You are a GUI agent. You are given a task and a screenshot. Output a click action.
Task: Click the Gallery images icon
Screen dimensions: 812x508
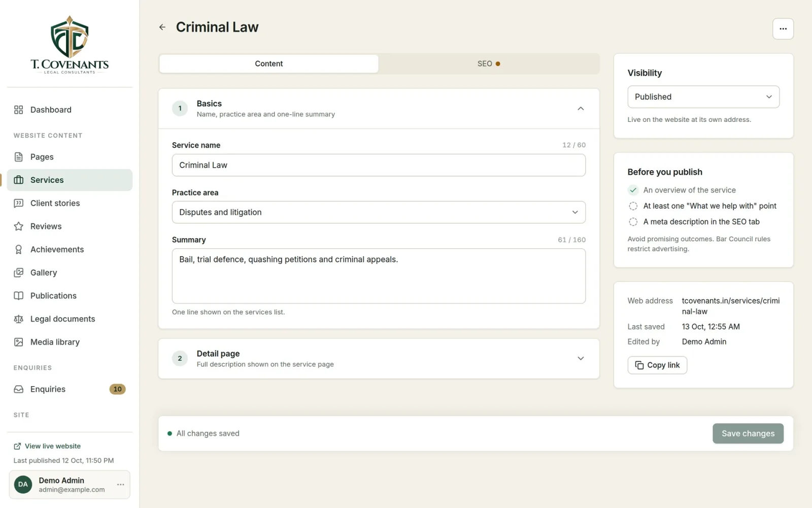click(19, 273)
